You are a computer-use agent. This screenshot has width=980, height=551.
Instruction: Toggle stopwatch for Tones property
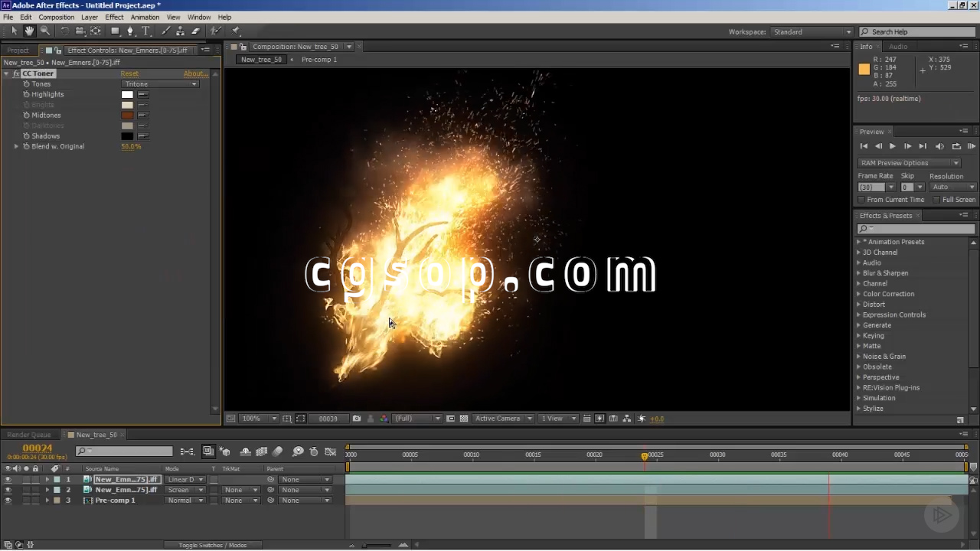[x=26, y=84]
